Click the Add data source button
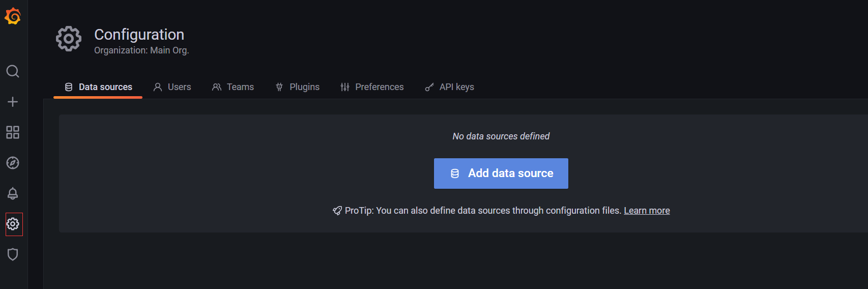This screenshot has width=868, height=289. pos(501,174)
